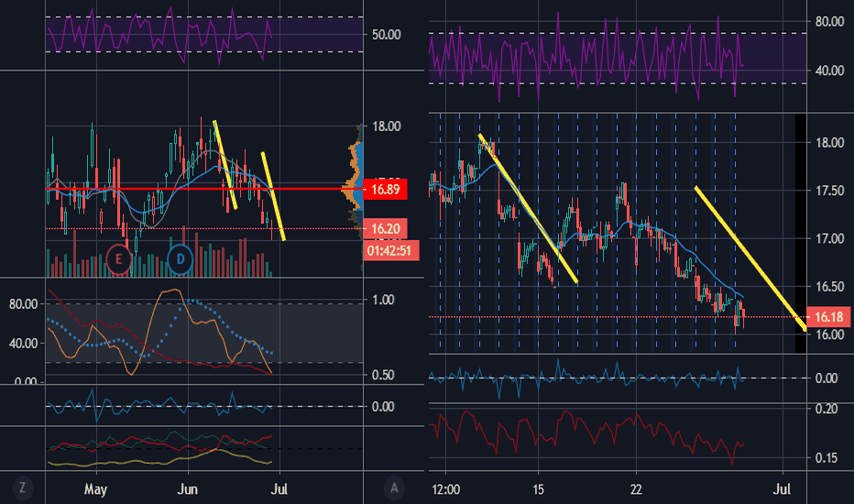Click the 1.00 scale value on left indicator pane
854x504 pixels.
[383, 300]
